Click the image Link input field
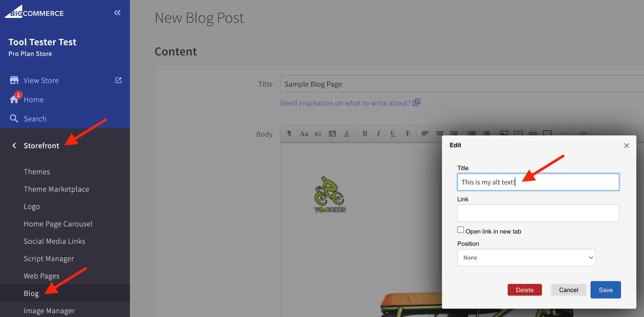The width and height of the screenshot is (644, 317). pos(538,213)
